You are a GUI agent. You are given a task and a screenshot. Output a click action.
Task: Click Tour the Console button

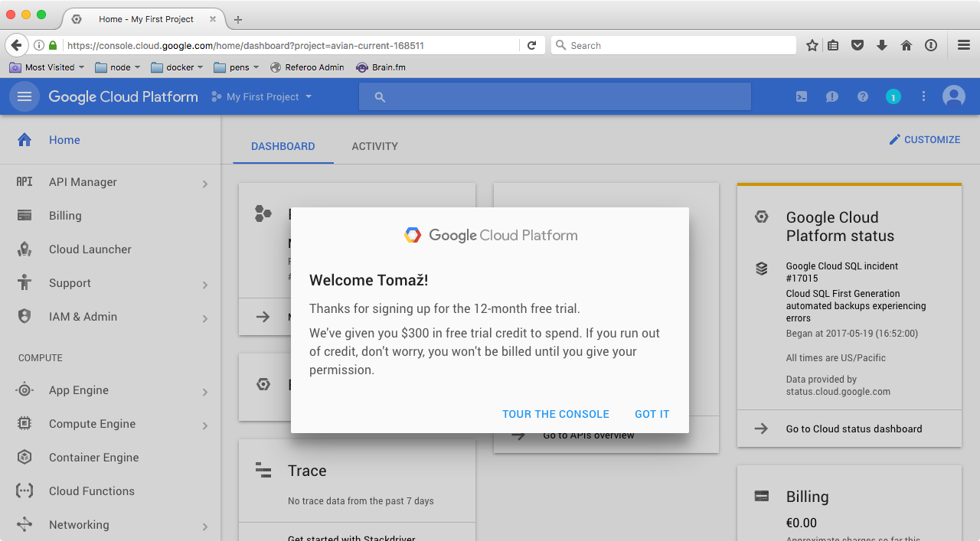556,414
